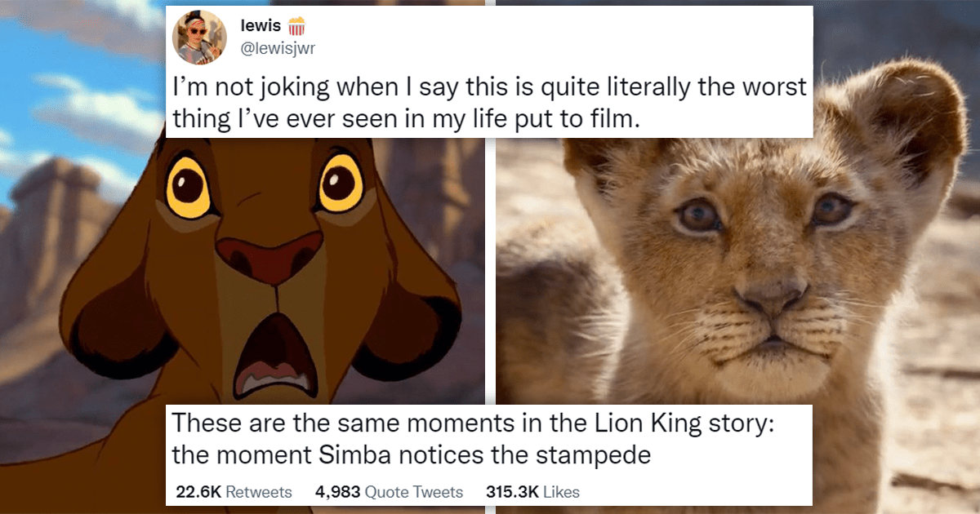
Task: Open the lewis display name link
Action: click(x=261, y=27)
